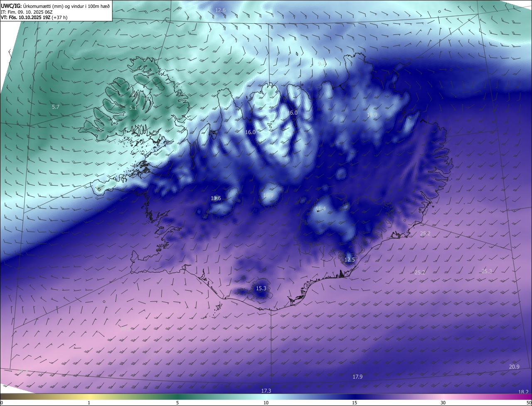
Task: Click the 9.7 value label on map
Action: 322,64
